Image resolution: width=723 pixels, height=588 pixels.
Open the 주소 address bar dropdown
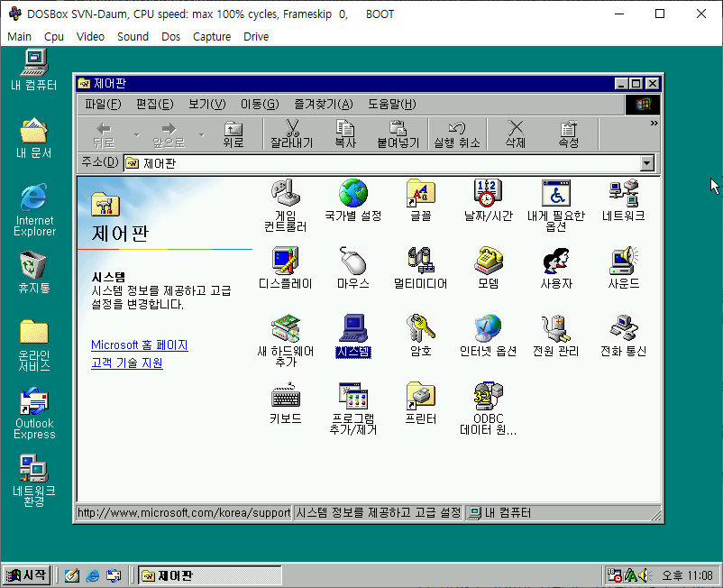(x=647, y=163)
